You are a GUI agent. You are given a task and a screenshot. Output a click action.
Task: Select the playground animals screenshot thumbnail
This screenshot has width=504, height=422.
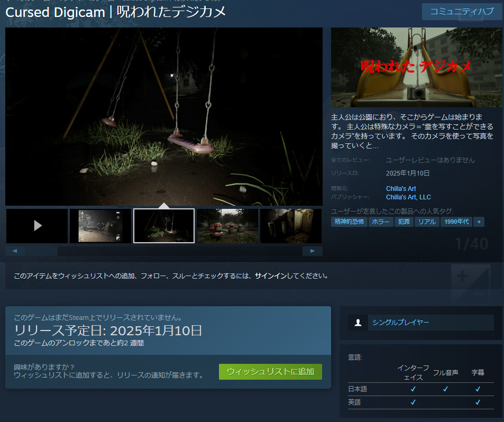(227, 226)
